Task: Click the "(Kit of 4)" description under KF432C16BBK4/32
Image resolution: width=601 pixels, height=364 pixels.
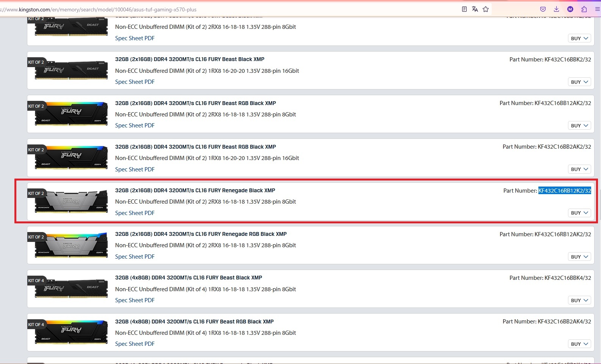Action: click(x=206, y=289)
